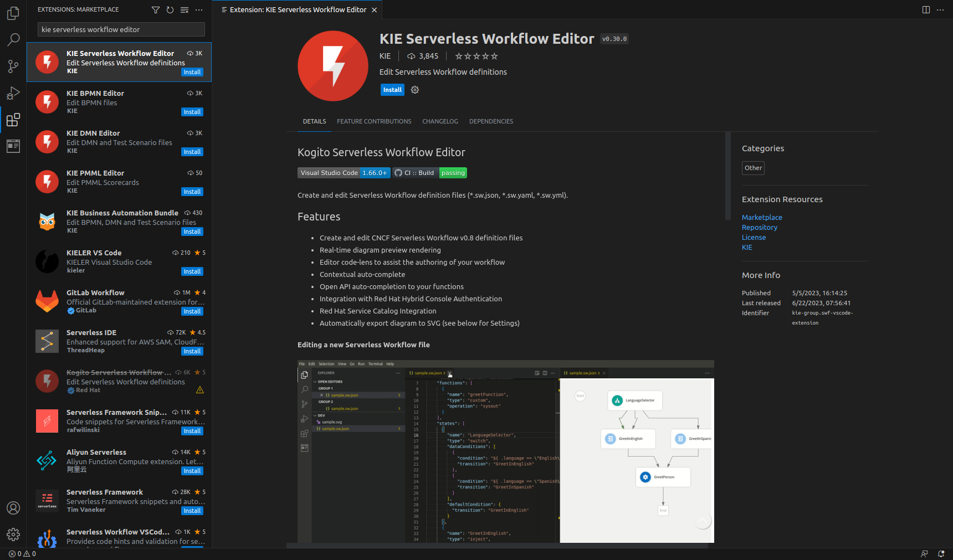Switch to the CHANGELOG tab

click(440, 121)
